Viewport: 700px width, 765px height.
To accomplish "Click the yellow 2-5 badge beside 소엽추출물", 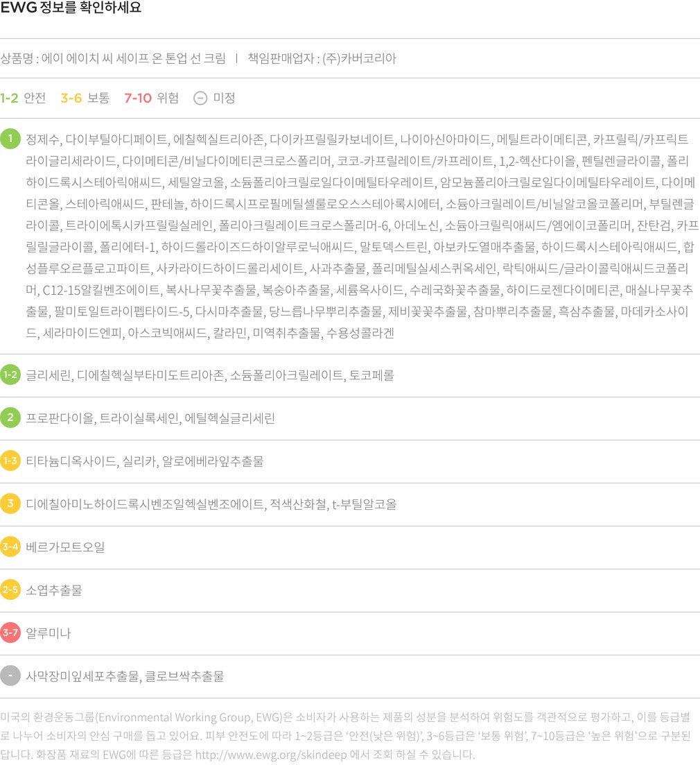I will point(10,590).
